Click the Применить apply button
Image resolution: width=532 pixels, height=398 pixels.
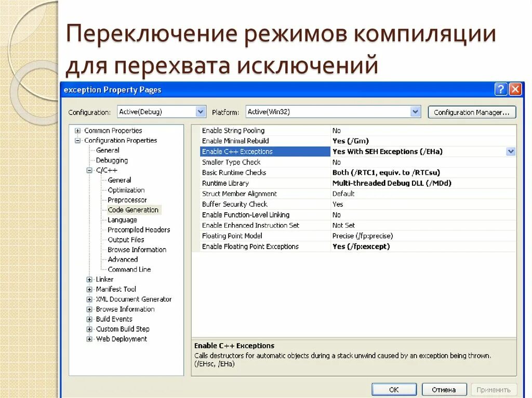[x=494, y=390]
